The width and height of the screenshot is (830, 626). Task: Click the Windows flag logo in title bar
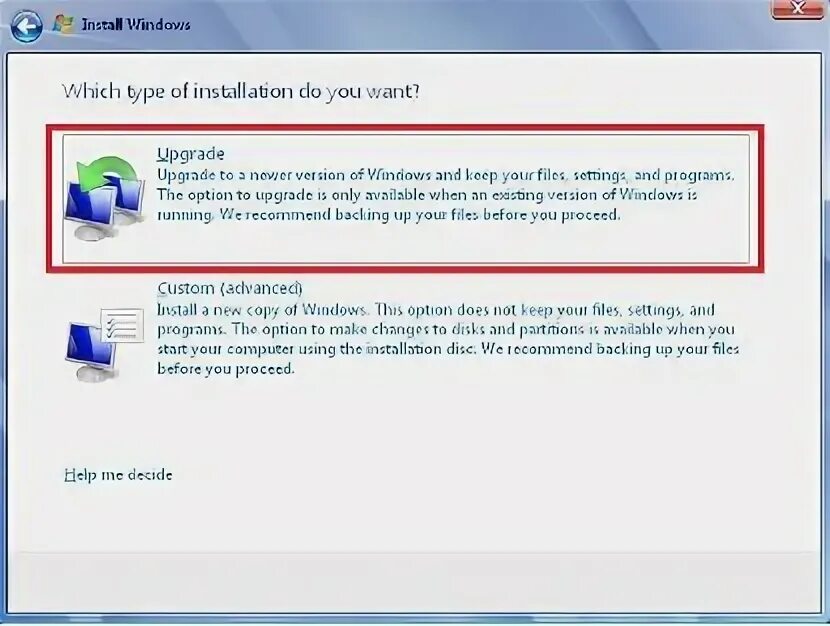click(x=64, y=23)
